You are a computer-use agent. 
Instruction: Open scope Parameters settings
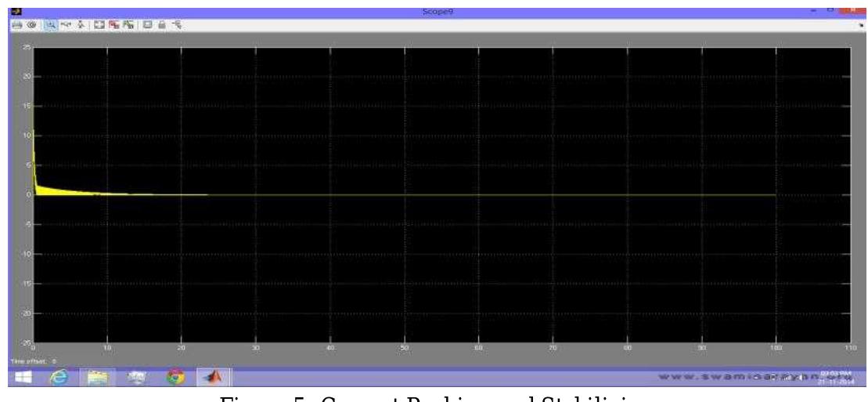point(31,26)
